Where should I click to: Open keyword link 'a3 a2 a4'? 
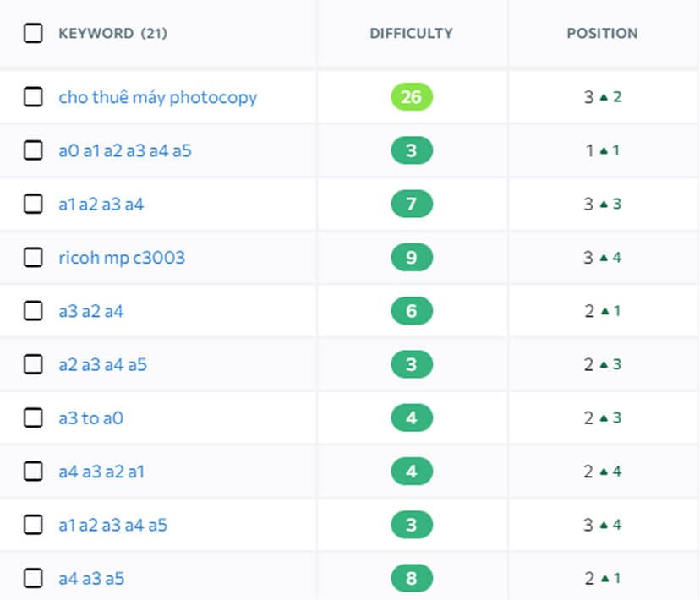[90, 311]
